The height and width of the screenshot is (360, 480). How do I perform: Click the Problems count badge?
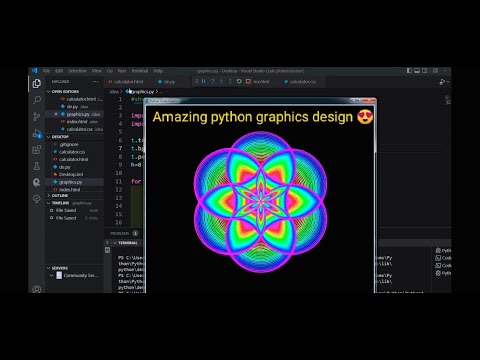[135, 233]
